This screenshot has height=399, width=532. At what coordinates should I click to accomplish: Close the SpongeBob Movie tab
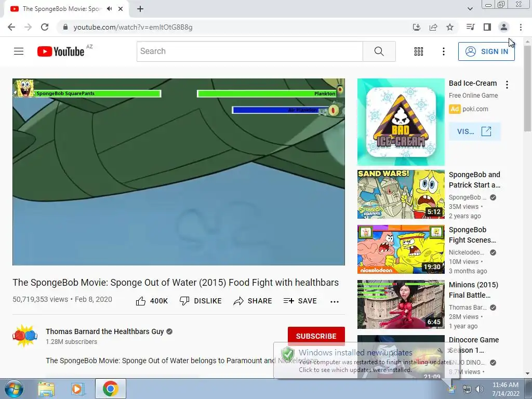click(121, 9)
